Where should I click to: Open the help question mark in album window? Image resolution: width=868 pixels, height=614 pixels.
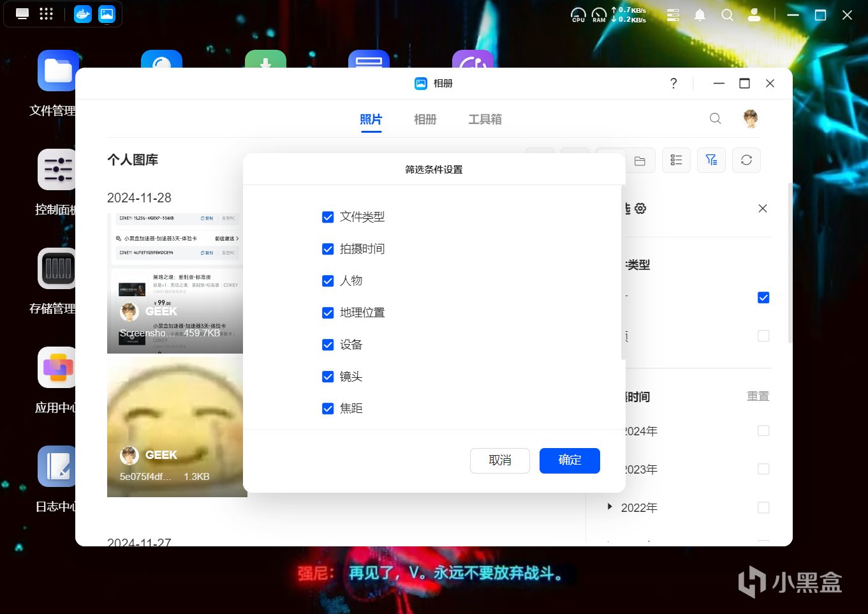click(673, 83)
